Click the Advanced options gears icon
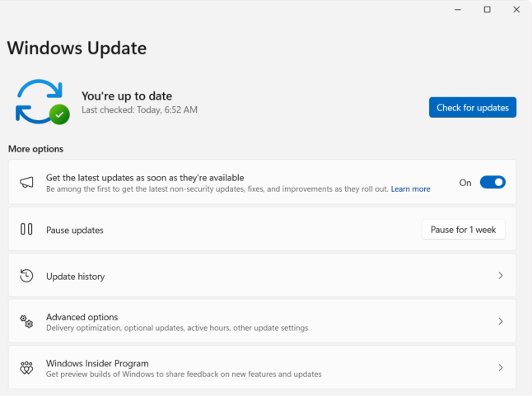This screenshot has height=396, width=532. point(26,322)
